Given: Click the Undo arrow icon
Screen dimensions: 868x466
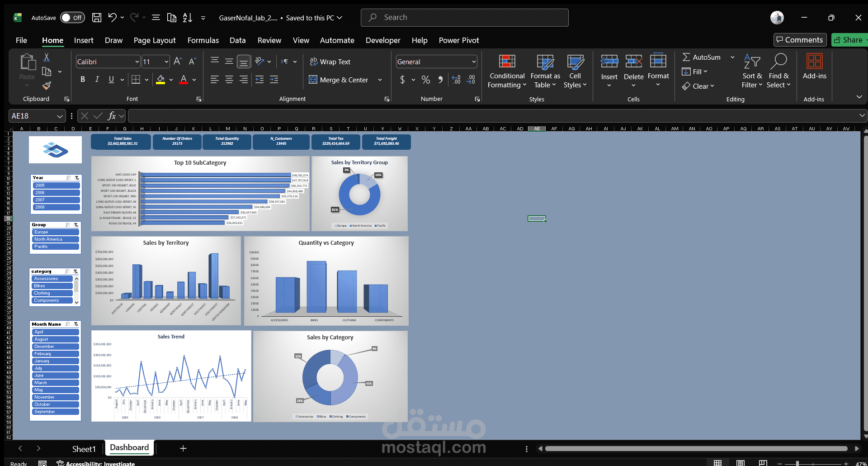Looking at the screenshot, I should 112,18.
